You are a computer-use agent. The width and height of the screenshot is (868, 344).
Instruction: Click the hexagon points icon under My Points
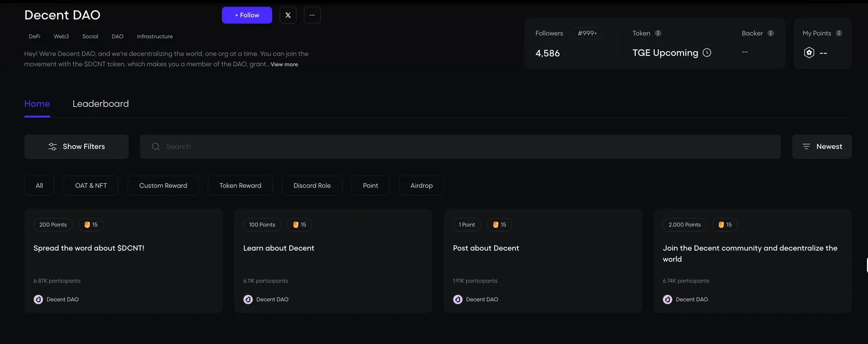(x=809, y=53)
